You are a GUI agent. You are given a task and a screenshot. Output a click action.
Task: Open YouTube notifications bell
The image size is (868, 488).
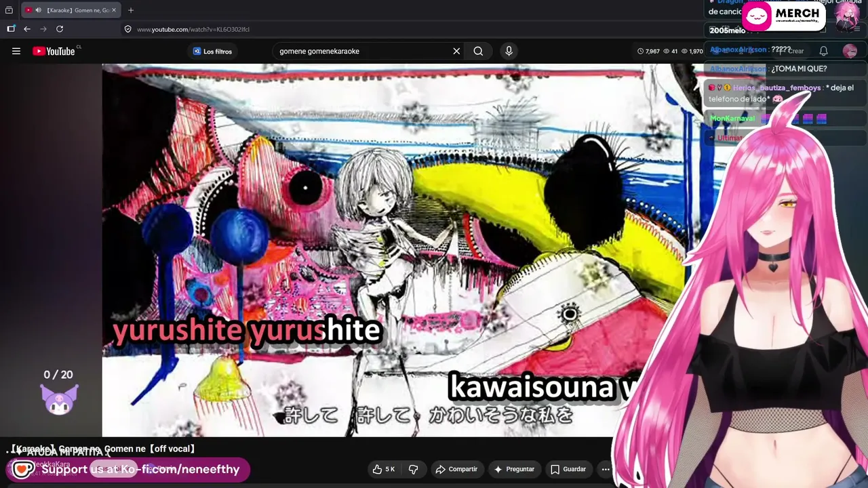pos(823,52)
